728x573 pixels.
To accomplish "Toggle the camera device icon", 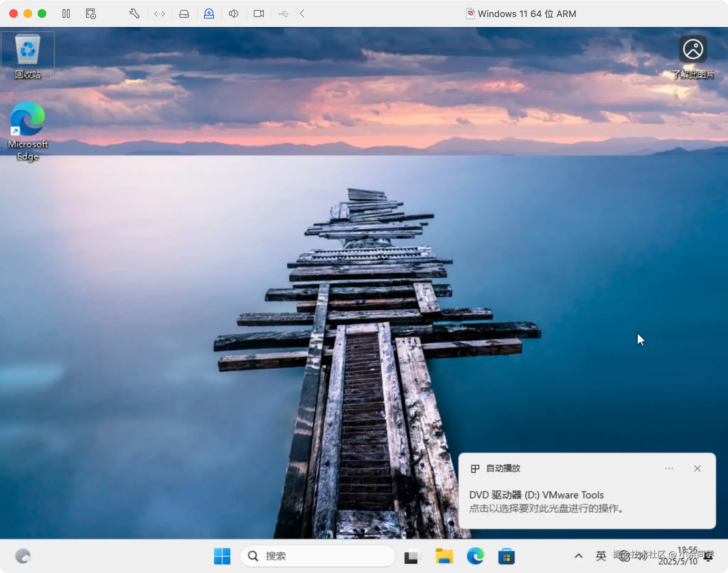I will (259, 14).
